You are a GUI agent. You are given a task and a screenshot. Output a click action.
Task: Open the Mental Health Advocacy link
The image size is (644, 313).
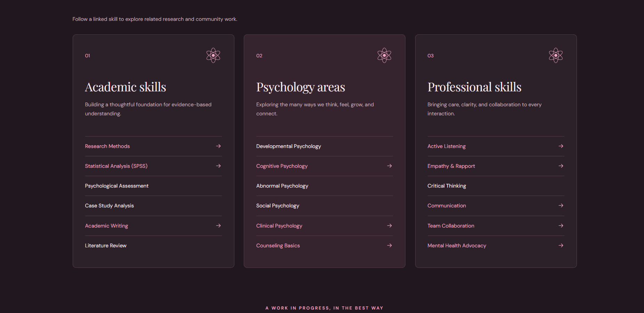pyautogui.click(x=496, y=246)
